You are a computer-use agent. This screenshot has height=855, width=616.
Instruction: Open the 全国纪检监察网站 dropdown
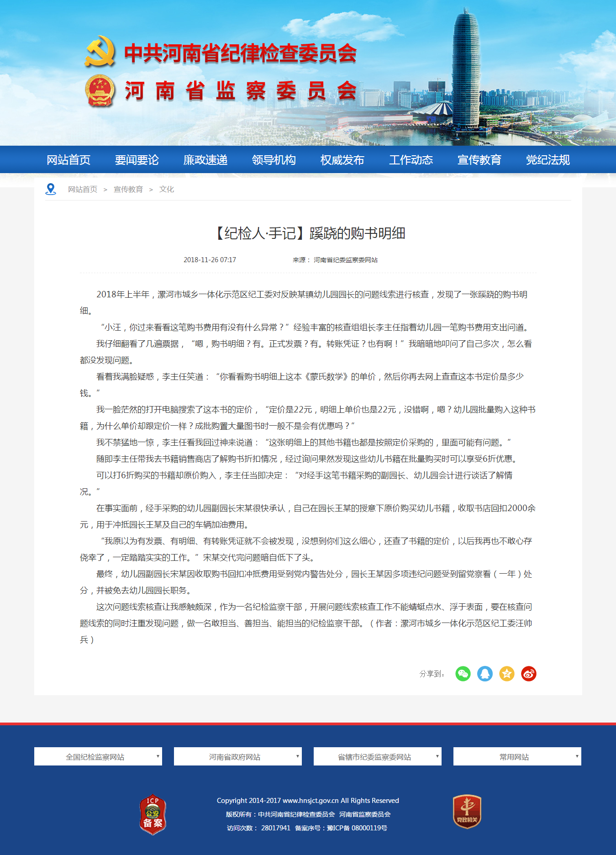[98, 756]
